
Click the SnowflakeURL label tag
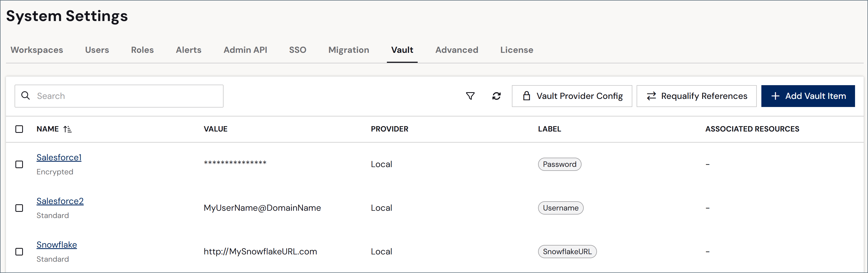pos(568,252)
